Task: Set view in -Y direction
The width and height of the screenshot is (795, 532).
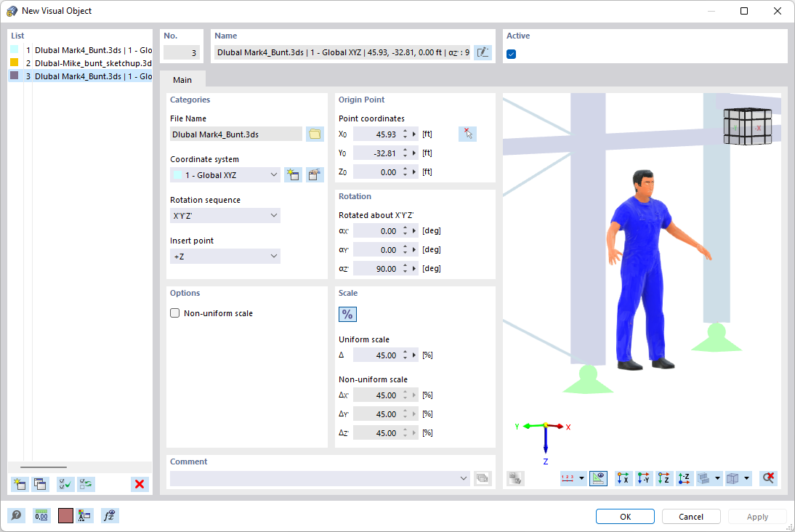Action: (x=643, y=478)
